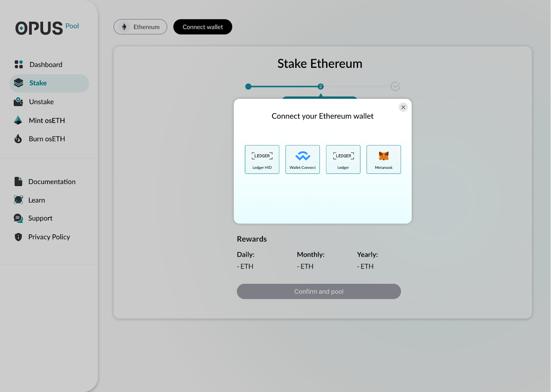Dismiss the wallet connection dialog
This screenshot has width=551, height=392.
(x=403, y=107)
